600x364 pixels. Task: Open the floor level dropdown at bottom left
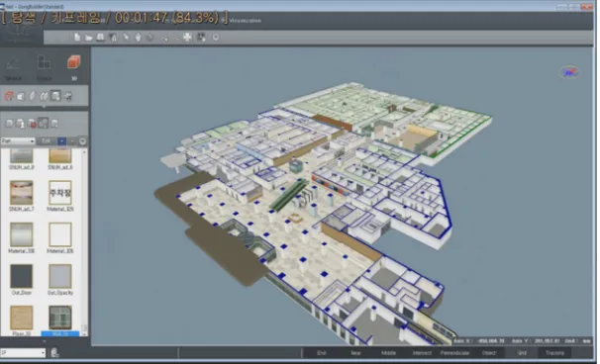coord(23,352)
